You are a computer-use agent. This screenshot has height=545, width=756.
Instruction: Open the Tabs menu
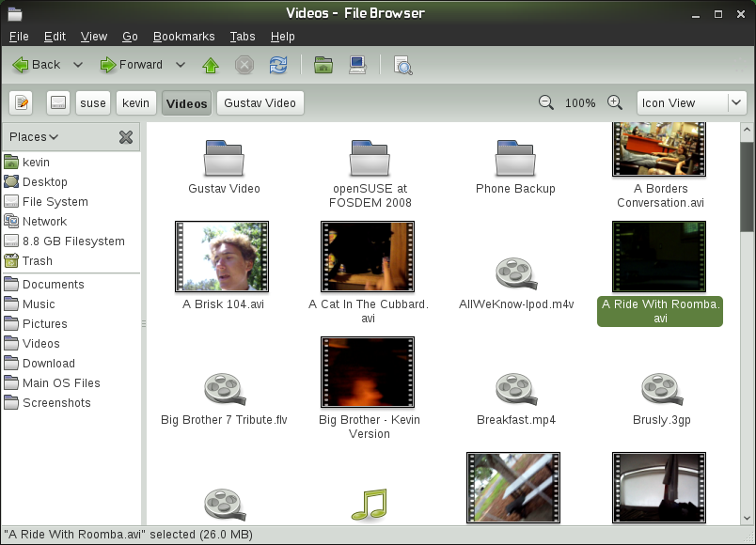click(x=243, y=37)
